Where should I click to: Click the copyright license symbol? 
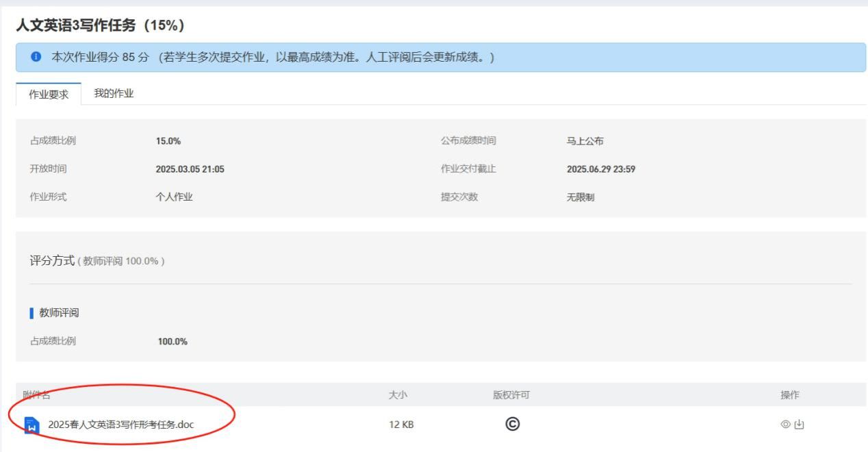click(511, 425)
